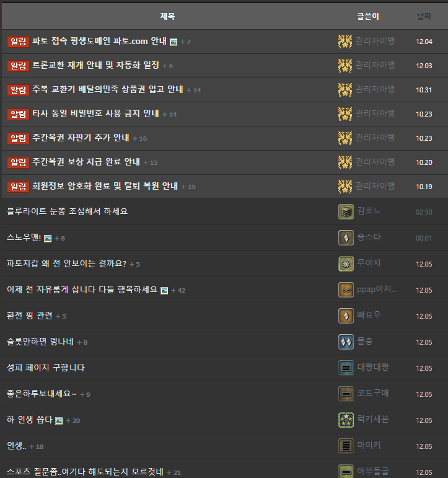Click author name 무아지
The width and height of the screenshot is (448, 478).
(369, 263)
